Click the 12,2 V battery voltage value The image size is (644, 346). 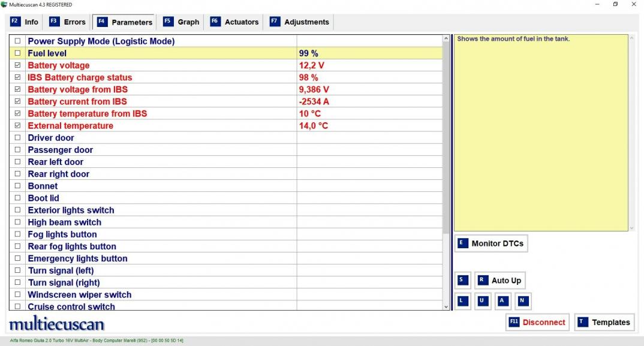tap(311, 65)
